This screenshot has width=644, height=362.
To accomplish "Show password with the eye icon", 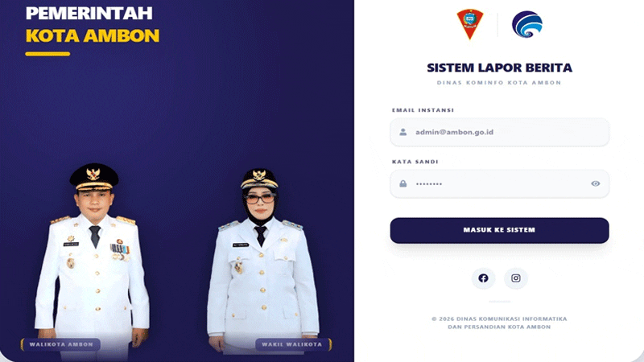I will click(596, 183).
